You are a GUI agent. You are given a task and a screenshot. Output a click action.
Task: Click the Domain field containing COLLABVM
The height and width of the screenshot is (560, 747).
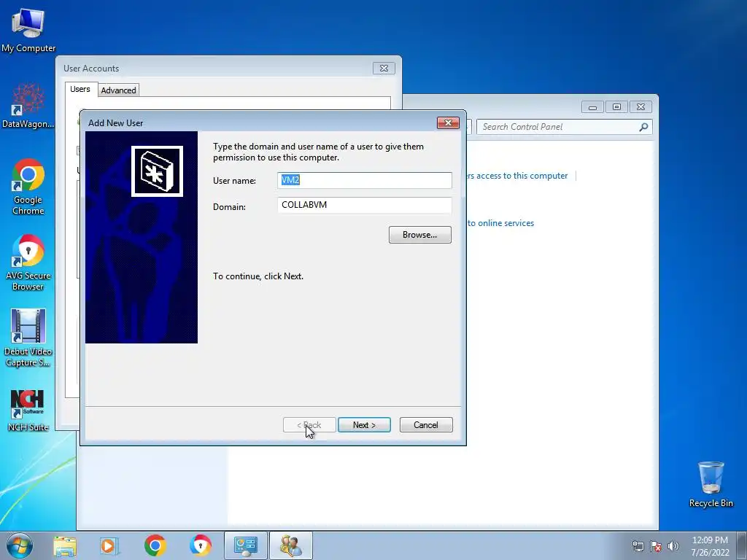pyautogui.click(x=365, y=205)
